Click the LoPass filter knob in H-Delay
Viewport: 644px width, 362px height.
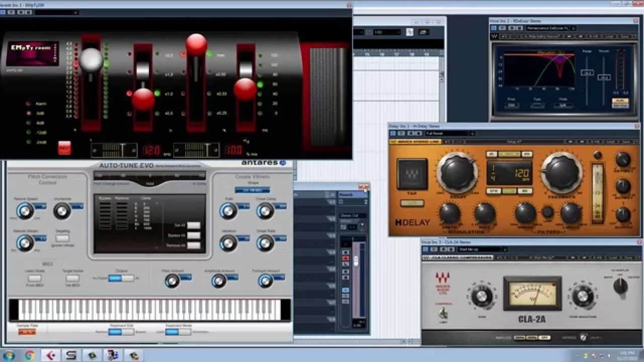point(571,213)
